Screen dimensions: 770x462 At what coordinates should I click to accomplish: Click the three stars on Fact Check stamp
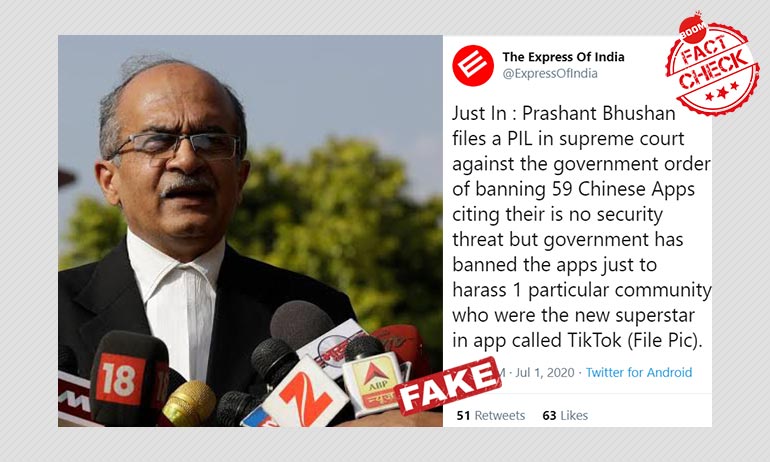coord(722,92)
